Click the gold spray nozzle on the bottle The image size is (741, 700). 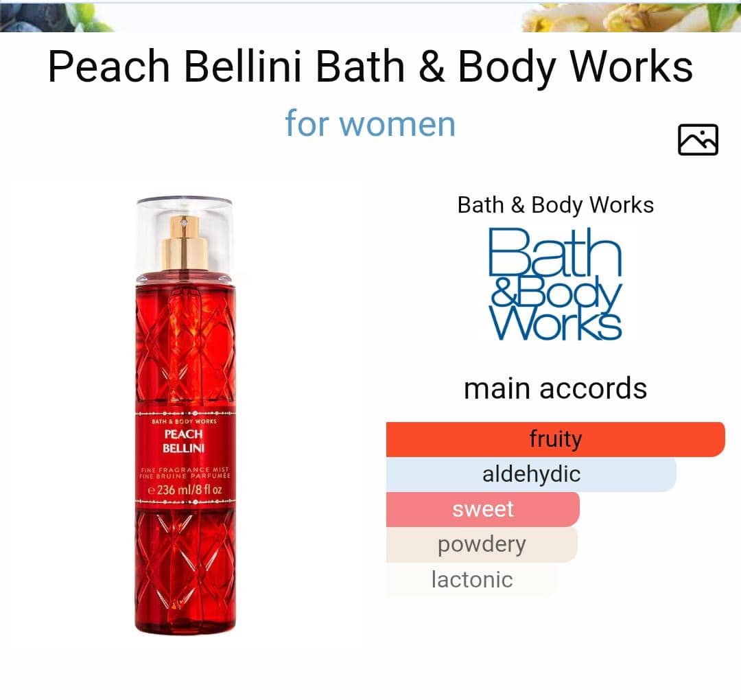(x=185, y=242)
